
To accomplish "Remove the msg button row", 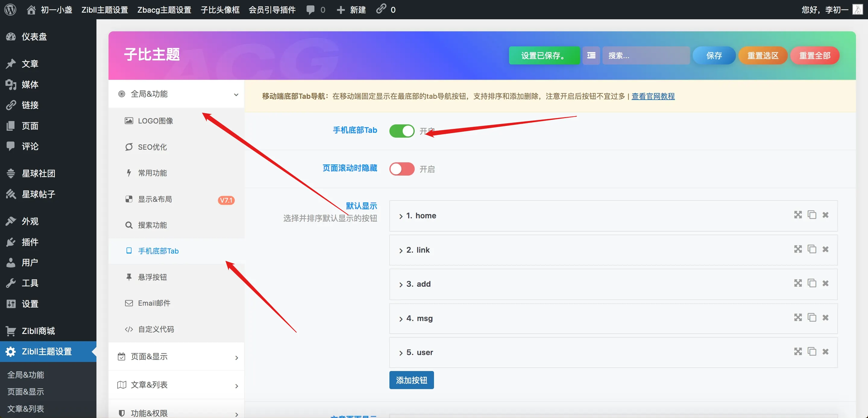I will tap(825, 318).
